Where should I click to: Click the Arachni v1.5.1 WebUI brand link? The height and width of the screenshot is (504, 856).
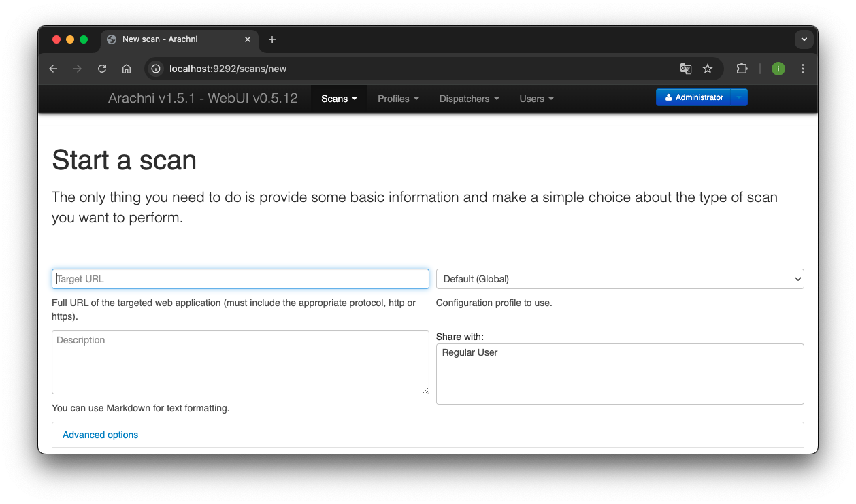[203, 98]
